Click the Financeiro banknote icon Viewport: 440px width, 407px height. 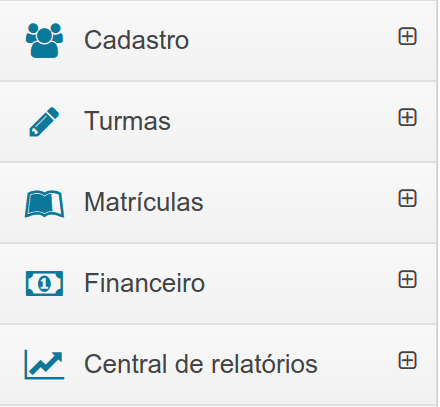44,283
